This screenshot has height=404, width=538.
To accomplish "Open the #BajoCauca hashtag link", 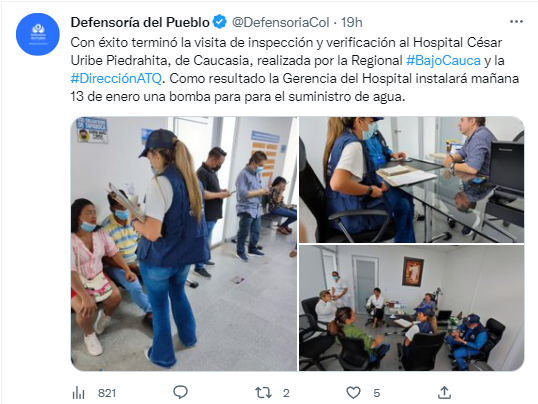I will coord(443,60).
